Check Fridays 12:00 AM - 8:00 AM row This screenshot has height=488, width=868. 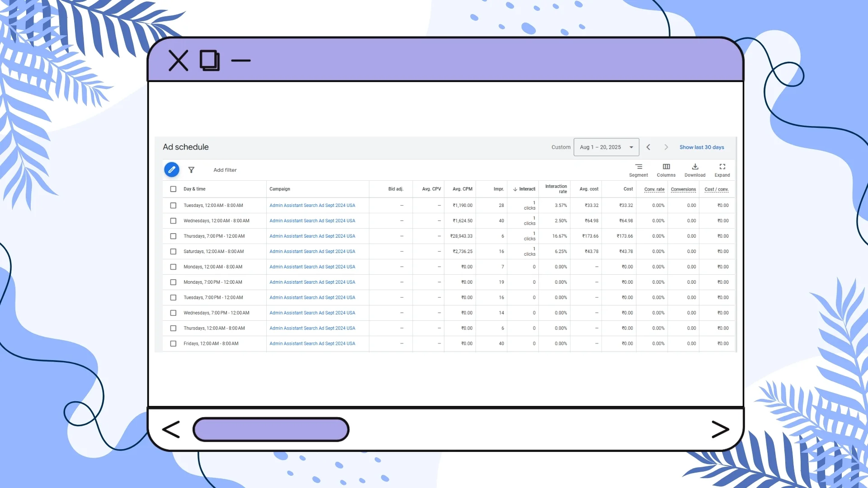click(173, 344)
